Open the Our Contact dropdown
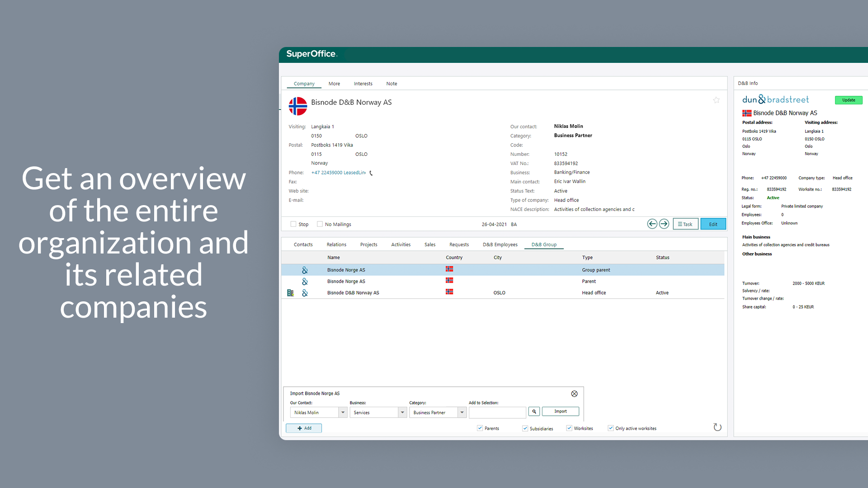This screenshot has height=488, width=868. click(x=343, y=413)
